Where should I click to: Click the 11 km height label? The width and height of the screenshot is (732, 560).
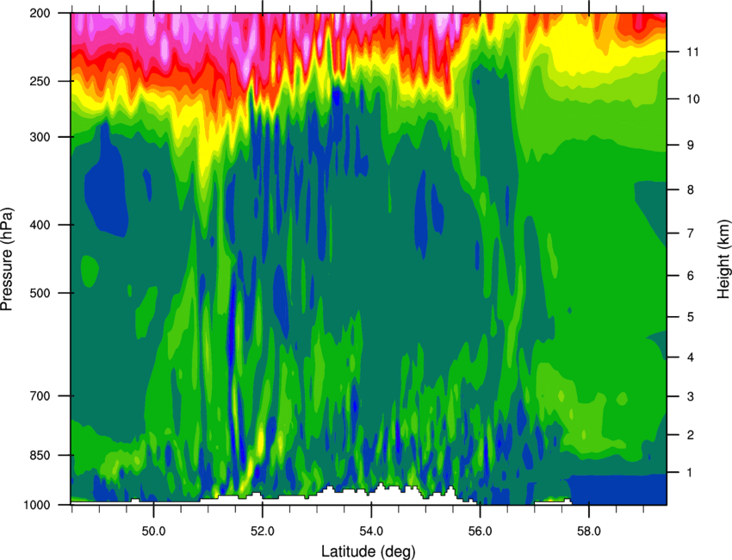point(692,52)
